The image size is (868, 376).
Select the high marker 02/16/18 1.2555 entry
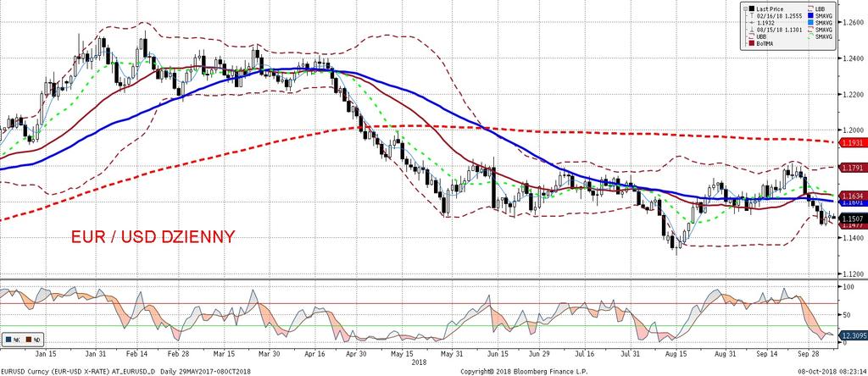click(779, 16)
